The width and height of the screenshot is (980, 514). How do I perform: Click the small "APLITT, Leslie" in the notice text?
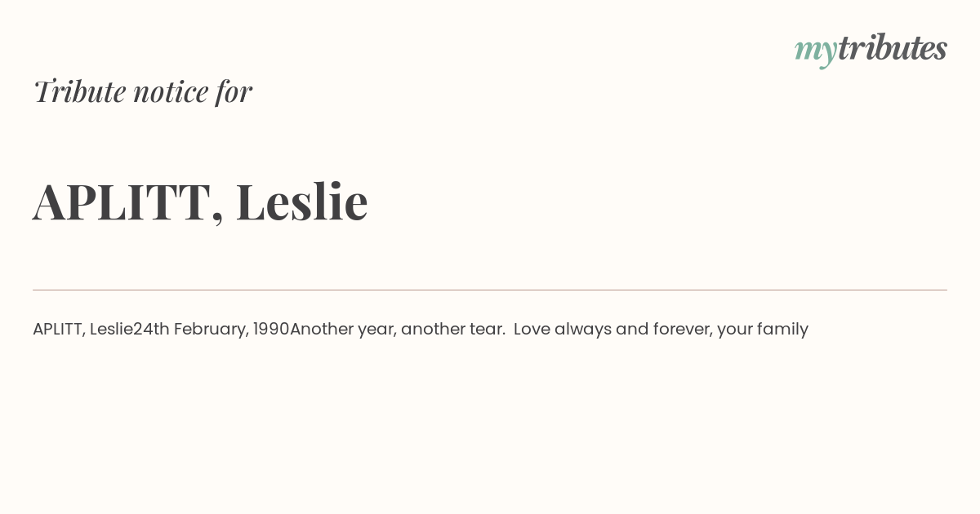coord(82,330)
